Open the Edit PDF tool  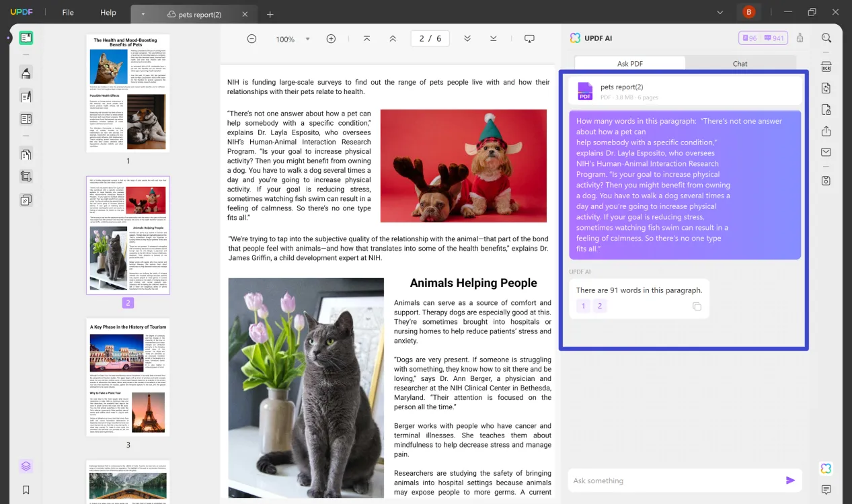[26, 97]
